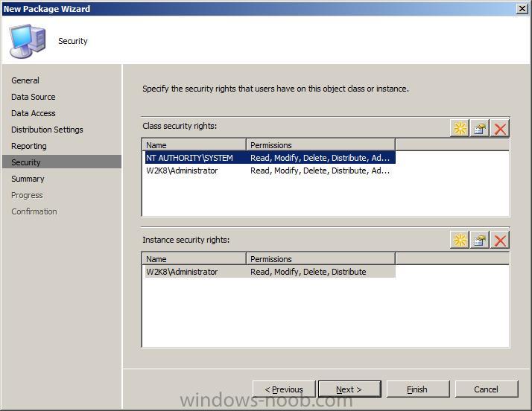Click Delete icon for Class security rights
This screenshot has width=532, height=411.
[499, 129]
